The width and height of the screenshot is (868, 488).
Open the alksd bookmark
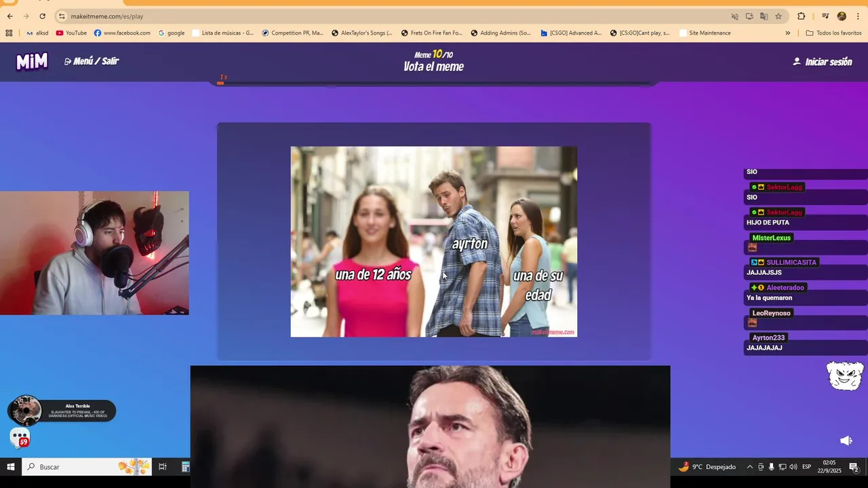(37, 33)
